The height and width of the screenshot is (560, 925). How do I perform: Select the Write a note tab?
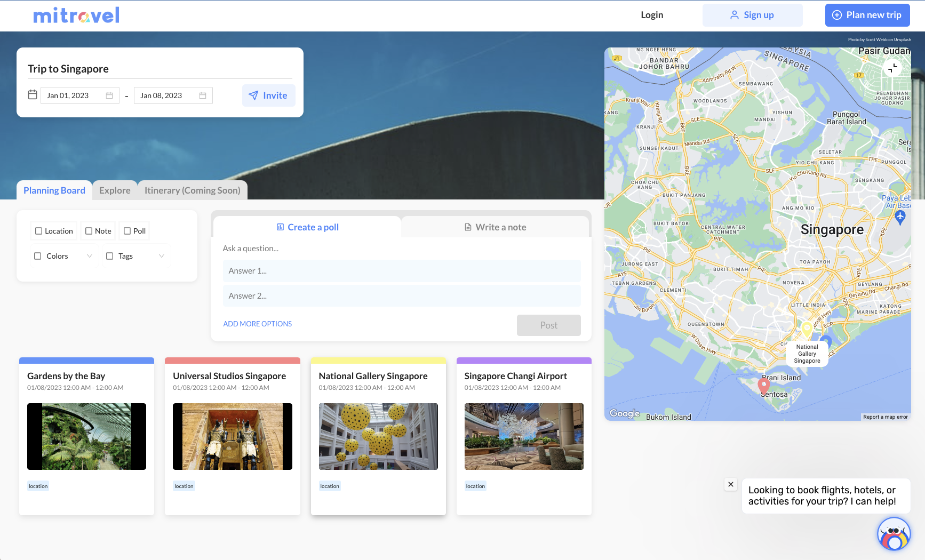tap(495, 227)
